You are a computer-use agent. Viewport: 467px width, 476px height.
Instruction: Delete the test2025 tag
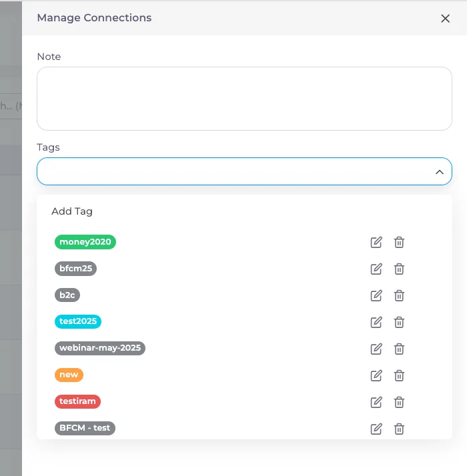pos(399,322)
